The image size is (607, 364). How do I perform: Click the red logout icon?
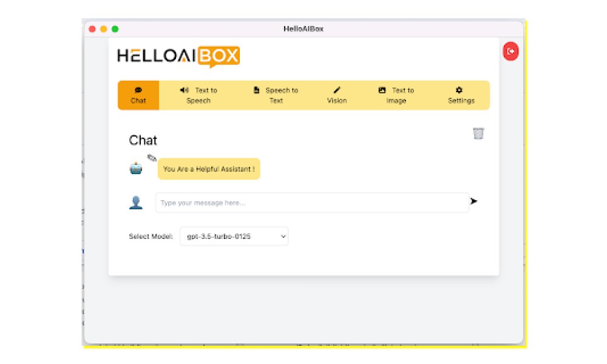pos(510,52)
